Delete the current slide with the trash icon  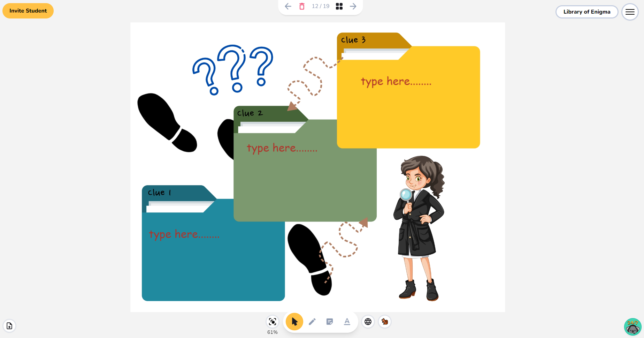pos(302,6)
